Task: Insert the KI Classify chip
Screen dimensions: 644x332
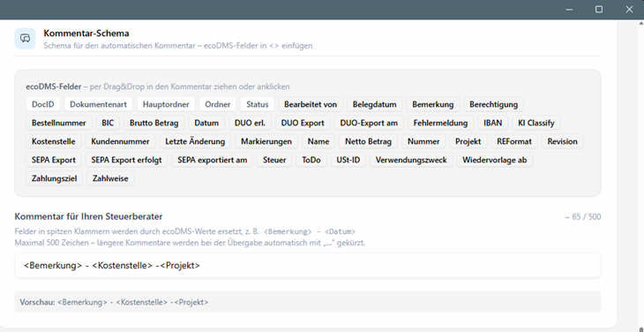Action: click(x=536, y=123)
